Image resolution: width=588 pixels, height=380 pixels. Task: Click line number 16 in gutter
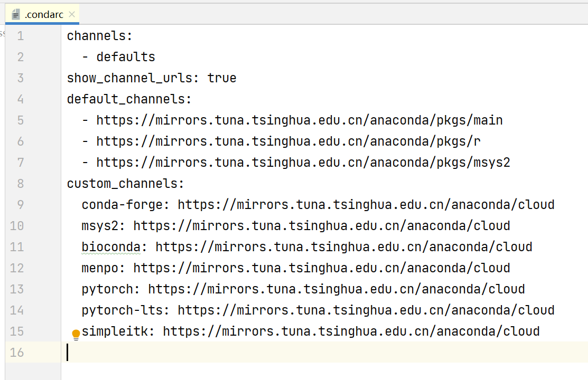point(17,353)
